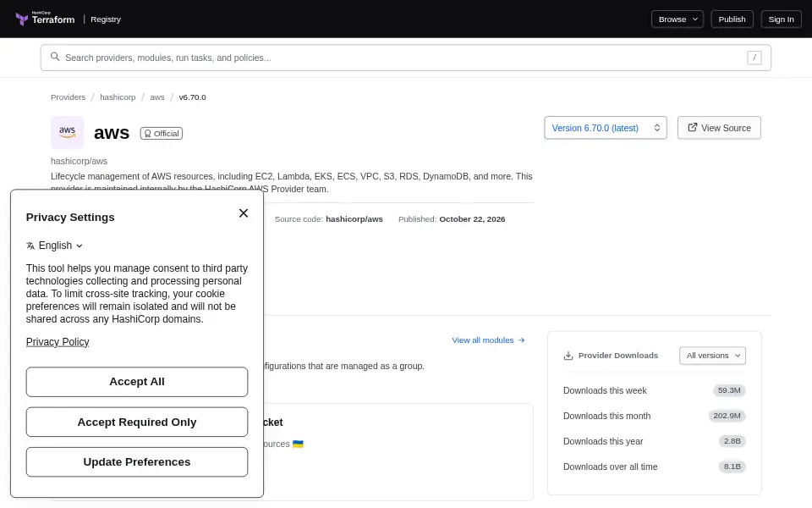Click the published date October 22, 2026
Screen dimensions: 812x508
(472, 219)
